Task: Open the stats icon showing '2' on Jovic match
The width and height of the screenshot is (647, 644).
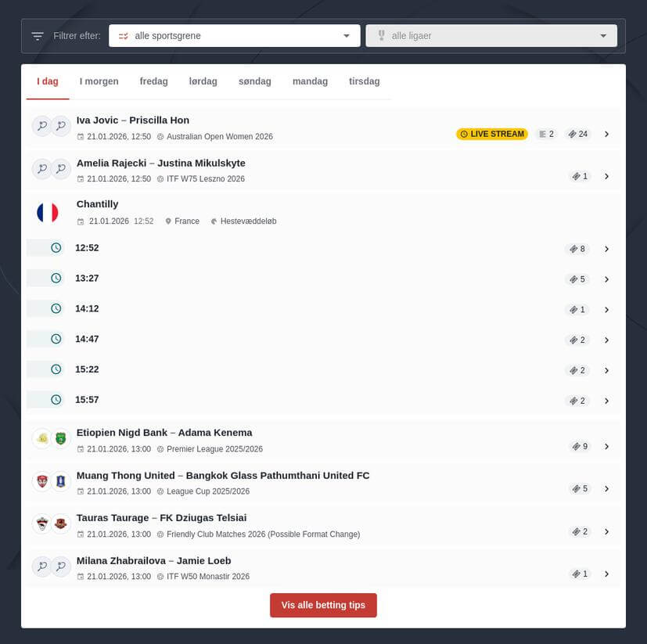Action: click(x=545, y=133)
